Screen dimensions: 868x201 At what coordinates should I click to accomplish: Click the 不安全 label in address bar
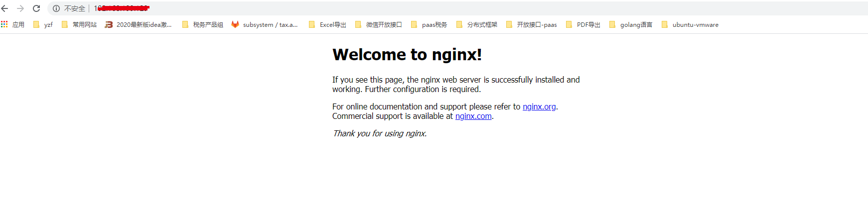pos(75,8)
